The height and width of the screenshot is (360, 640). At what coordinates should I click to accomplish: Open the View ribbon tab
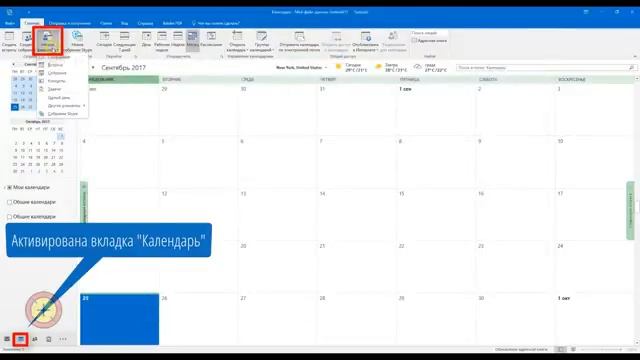point(124,23)
